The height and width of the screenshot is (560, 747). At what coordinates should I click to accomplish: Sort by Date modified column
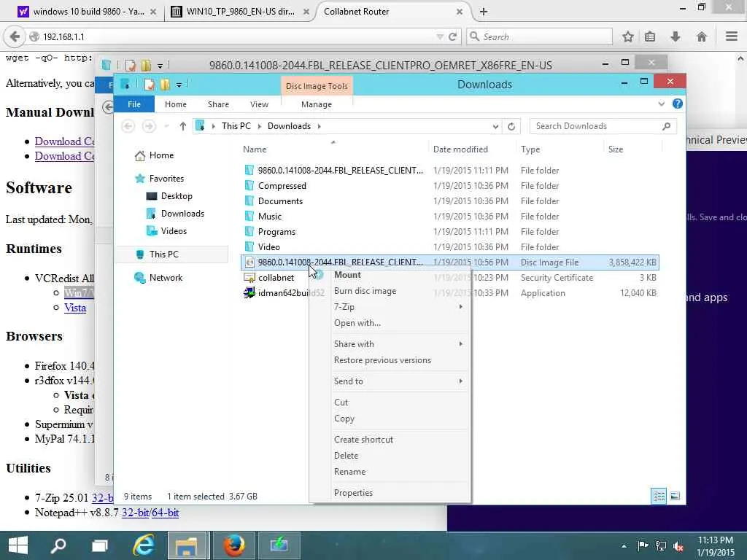click(460, 149)
